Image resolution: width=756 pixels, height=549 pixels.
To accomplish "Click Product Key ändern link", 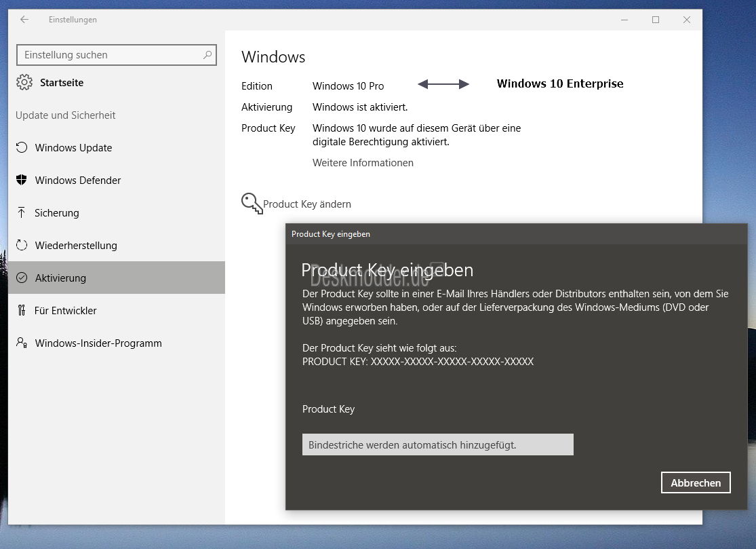I will click(306, 204).
